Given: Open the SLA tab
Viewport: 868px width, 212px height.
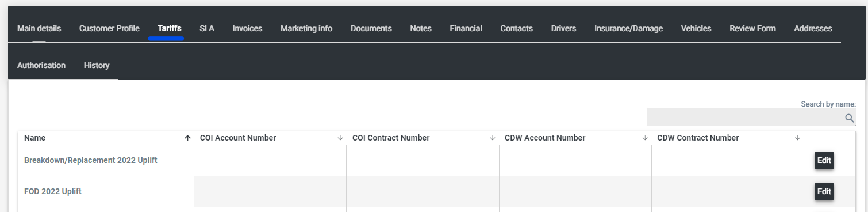Looking at the screenshot, I should click(207, 28).
